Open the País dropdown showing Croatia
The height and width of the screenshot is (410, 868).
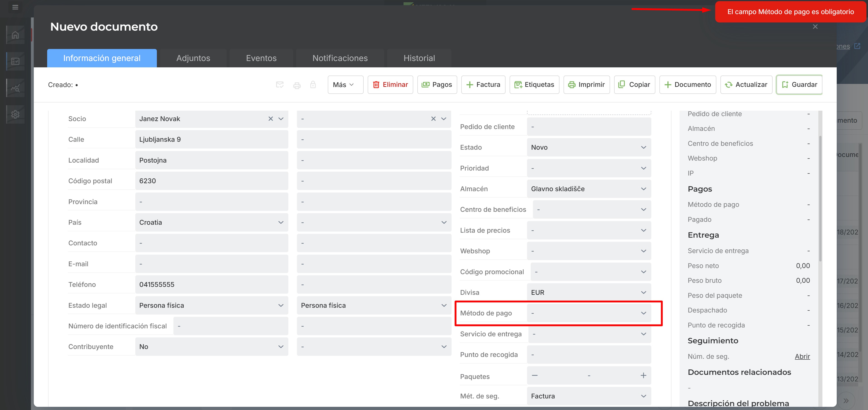(212, 222)
